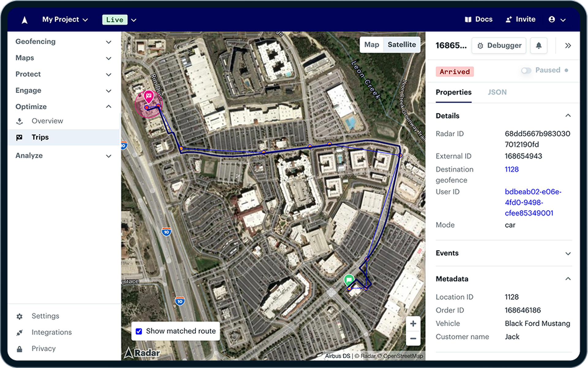Zoom in on the map
The height and width of the screenshot is (368, 588).
pos(413,324)
